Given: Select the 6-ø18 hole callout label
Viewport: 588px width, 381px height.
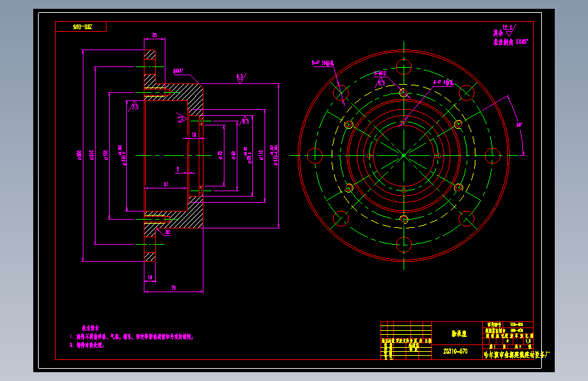Looking at the screenshot, I should 323,63.
